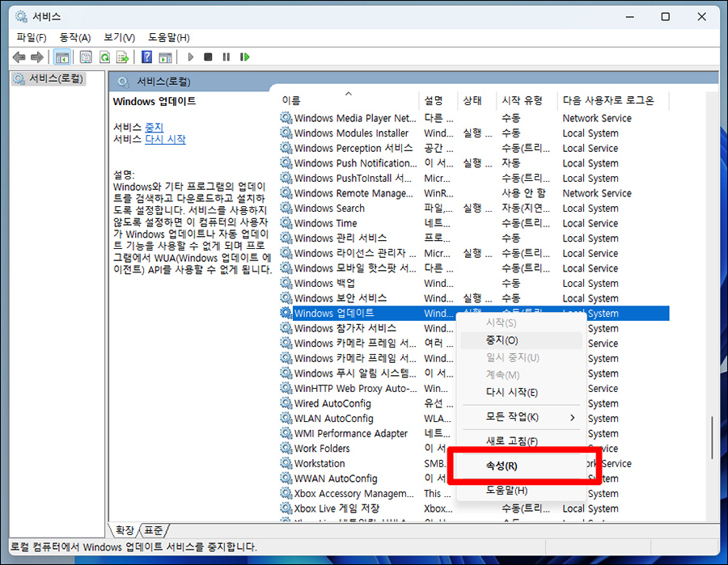Click the 중지 link for the service
Viewport: 728px width, 565px height.
tap(154, 127)
